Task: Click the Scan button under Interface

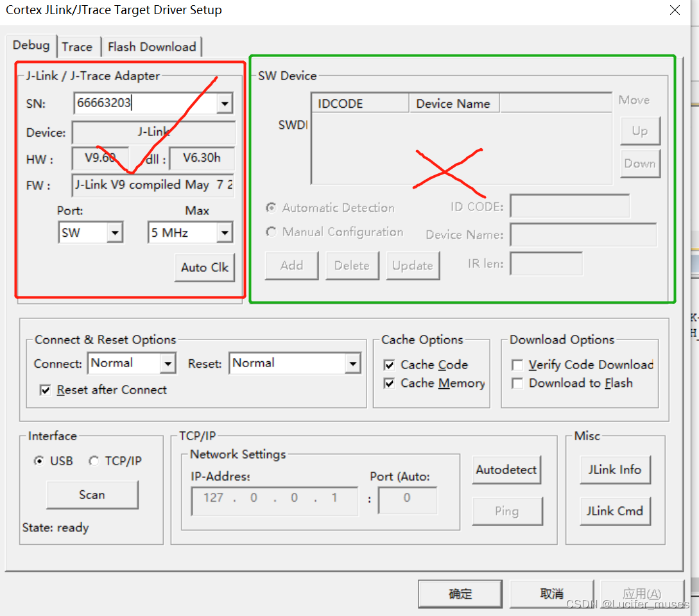Action: 92,495
